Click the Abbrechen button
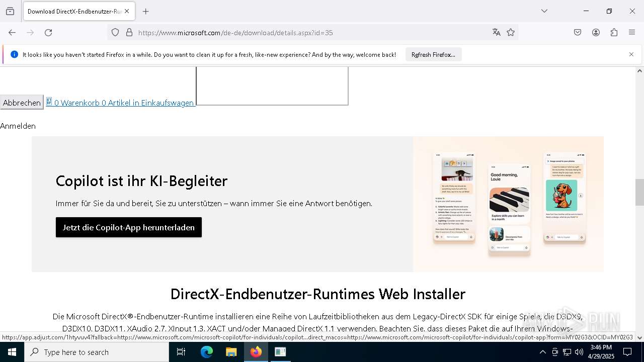Image resolution: width=644 pixels, height=362 pixels. coord(22,103)
